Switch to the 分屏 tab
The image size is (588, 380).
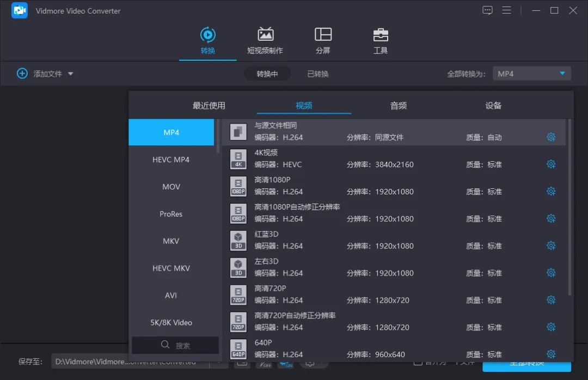tap(323, 40)
